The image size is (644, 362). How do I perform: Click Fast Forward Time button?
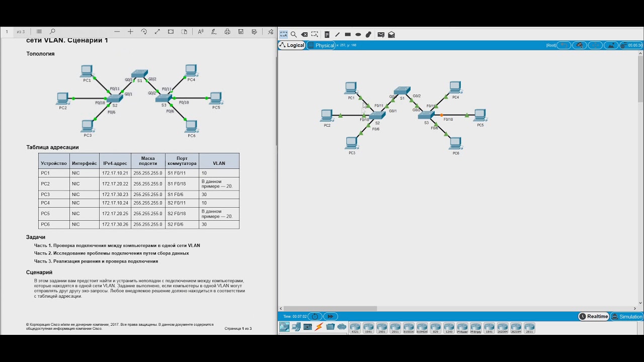[x=330, y=316]
